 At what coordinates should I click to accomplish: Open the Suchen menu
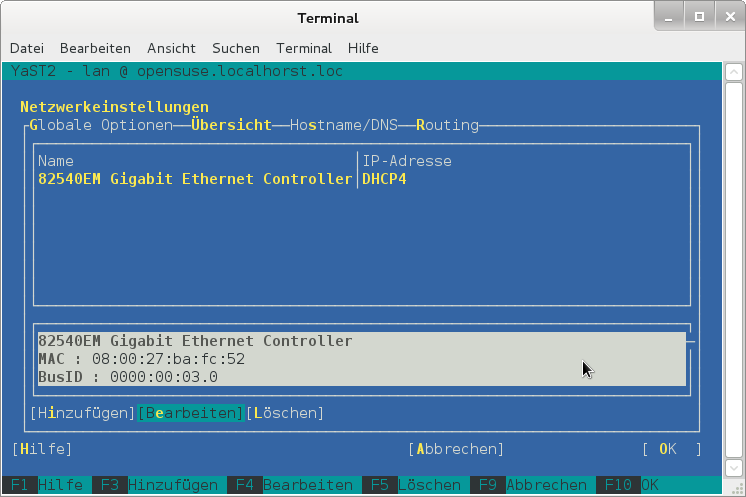pos(235,48)
